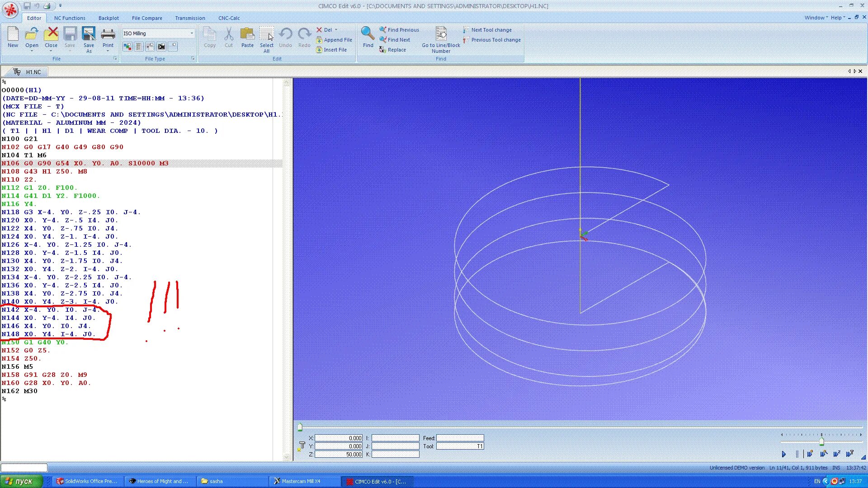Select the CNC-Calc tab
Screen dimensions: 868x488
click(x=228, y=18)
